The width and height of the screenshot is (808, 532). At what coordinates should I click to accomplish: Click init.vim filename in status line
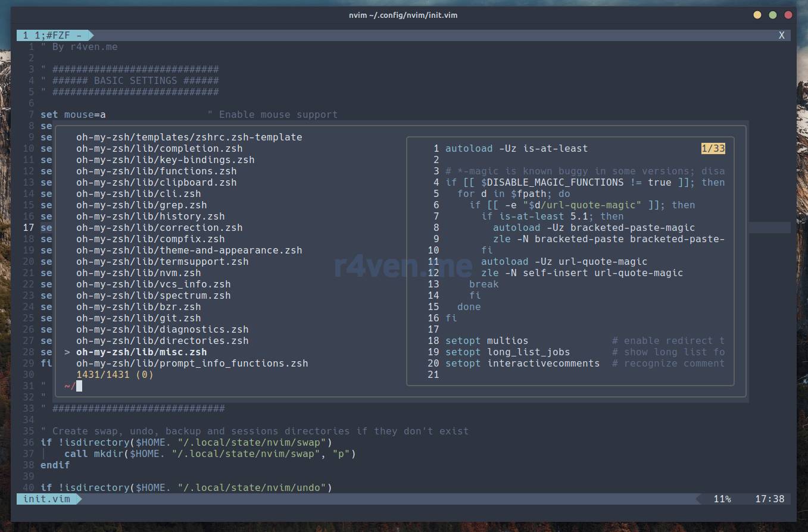coord(46,499)
